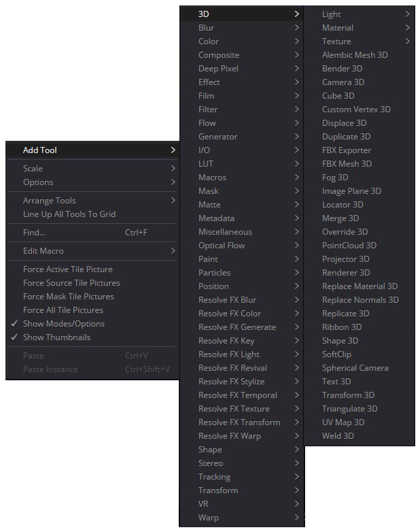Open the Effect category
Image resolution: width=420 pixels, height=532 pixels.
coord(242,82)
